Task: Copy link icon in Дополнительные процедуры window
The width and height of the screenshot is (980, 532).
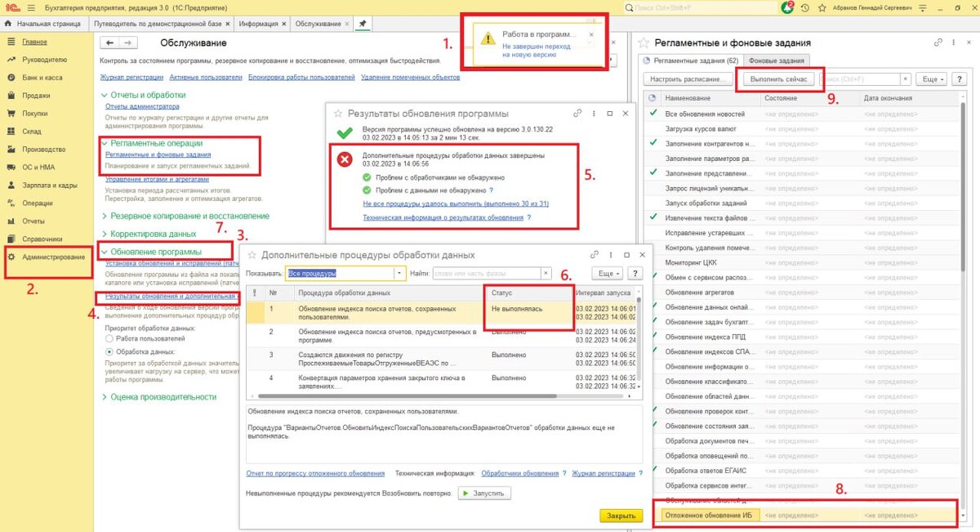Action: tap(595, 254)
